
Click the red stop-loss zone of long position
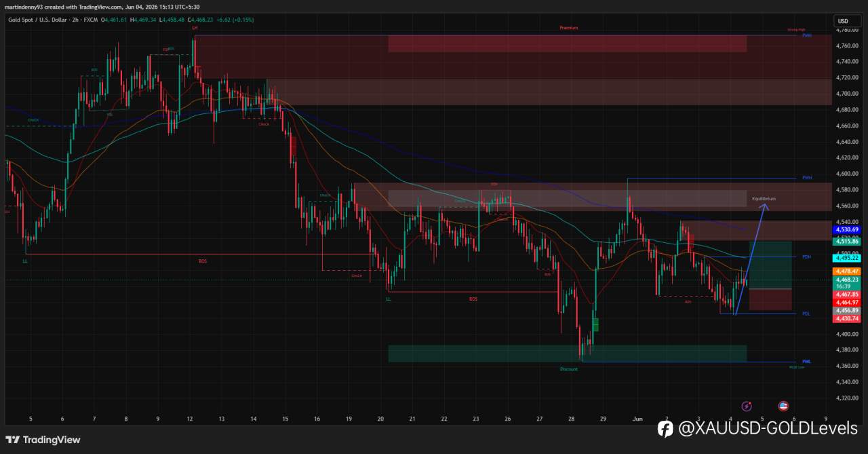click(x=770, y=300)
